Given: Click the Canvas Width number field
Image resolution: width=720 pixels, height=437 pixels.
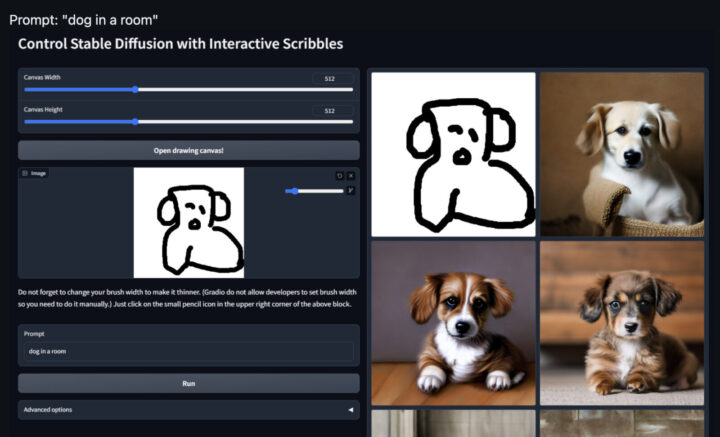Looking at the screenshot, I should pos(330,78).
